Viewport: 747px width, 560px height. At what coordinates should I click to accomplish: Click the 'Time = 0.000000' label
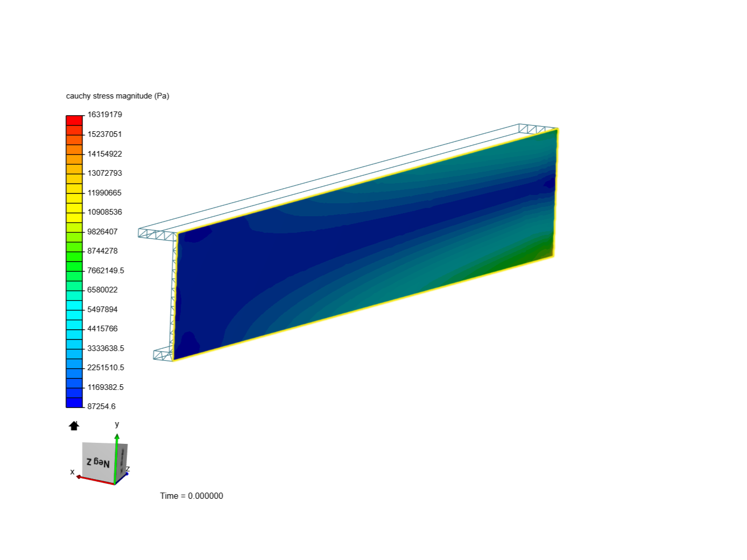[191, 496]
